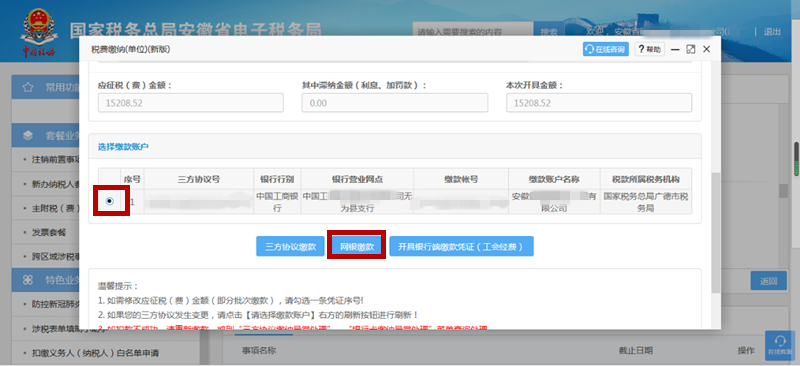The width and height of the screenshot is (800, 366).
Task: Close the 税费缴纳 dialog
Action: 707,50
